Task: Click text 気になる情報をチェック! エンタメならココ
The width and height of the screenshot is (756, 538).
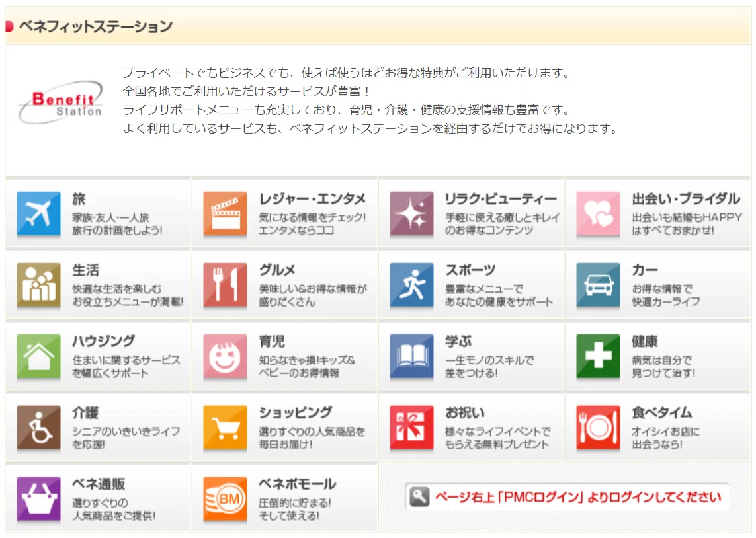Action: click(x=312, y=224)
